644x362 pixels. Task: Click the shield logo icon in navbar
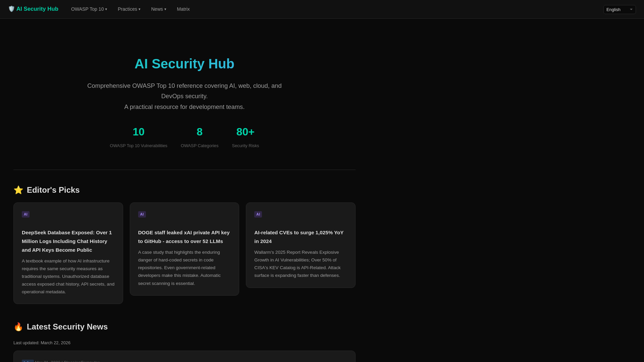(11, 9)
